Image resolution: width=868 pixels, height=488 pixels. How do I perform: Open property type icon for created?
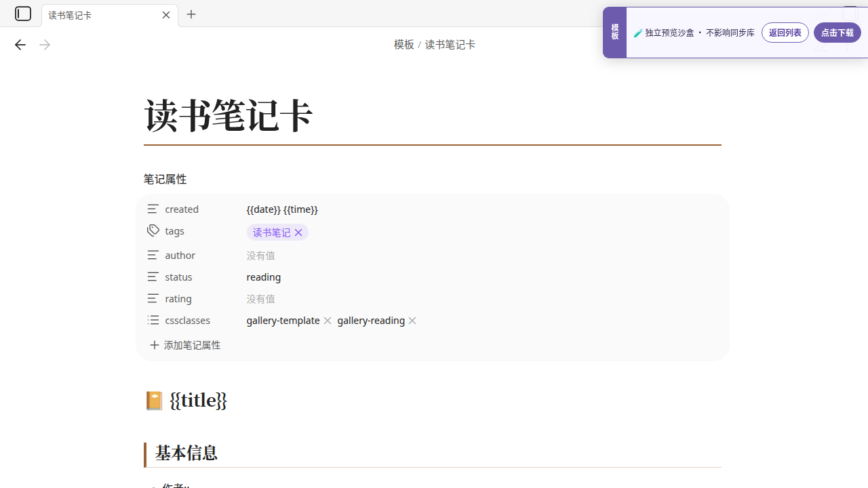click(x=153, y=209)
